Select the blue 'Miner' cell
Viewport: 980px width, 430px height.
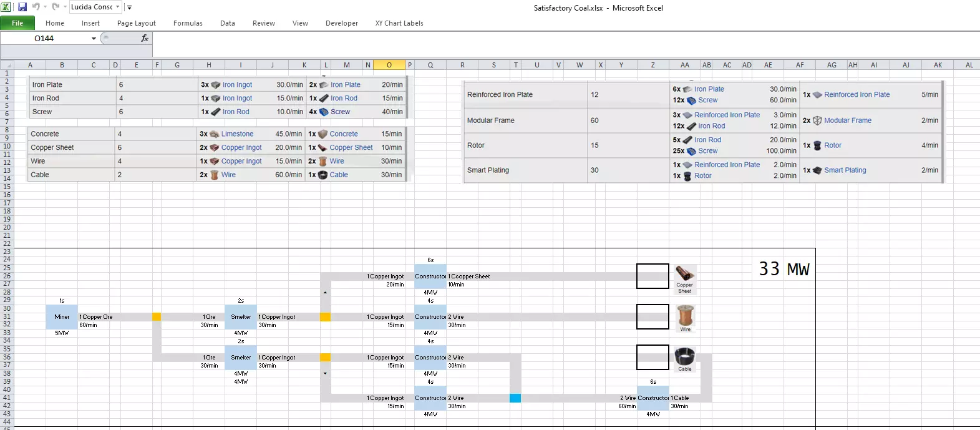(62, 317)
